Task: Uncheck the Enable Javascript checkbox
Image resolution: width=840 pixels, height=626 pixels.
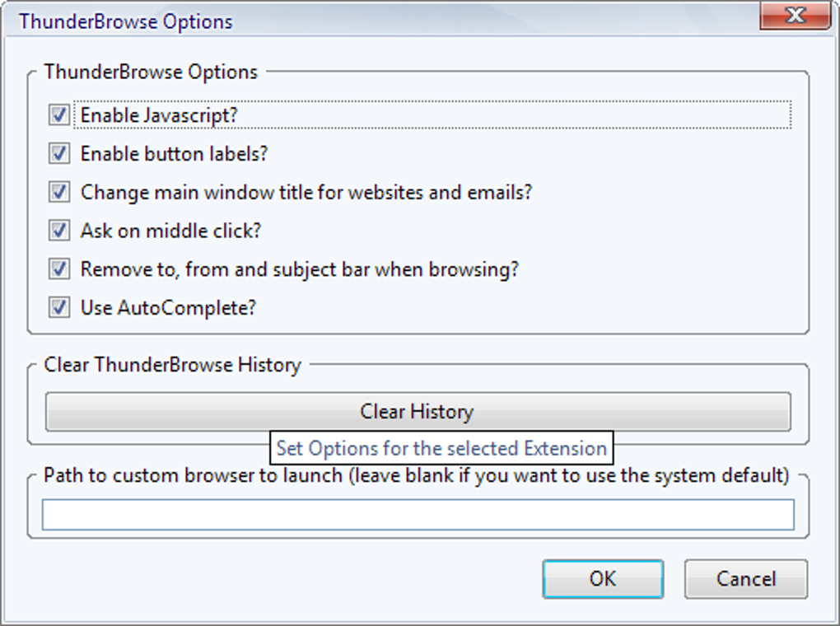Action: coord(58,115)
